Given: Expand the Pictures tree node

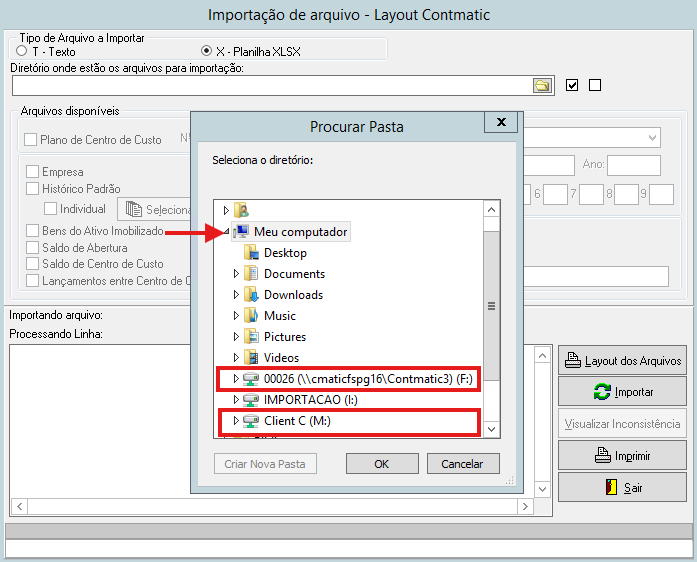Looking at the screenshot, I should click(x=236, y=337).
